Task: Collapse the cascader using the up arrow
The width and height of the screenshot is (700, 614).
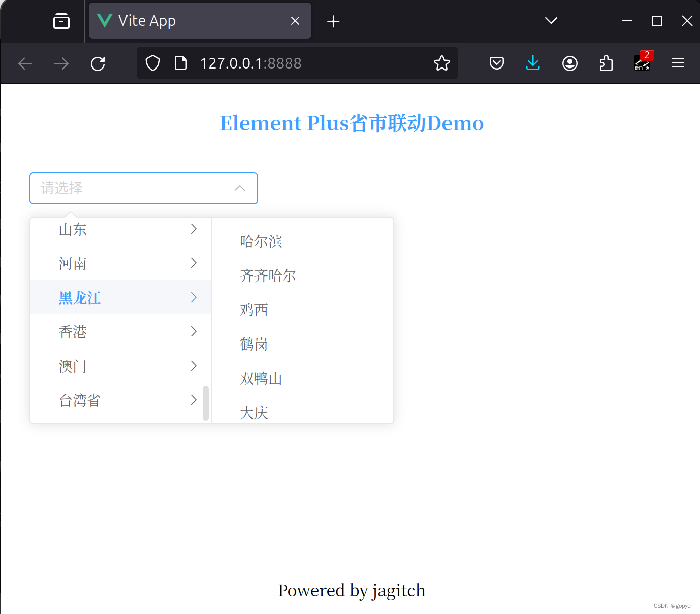Action: coord(240,188)
